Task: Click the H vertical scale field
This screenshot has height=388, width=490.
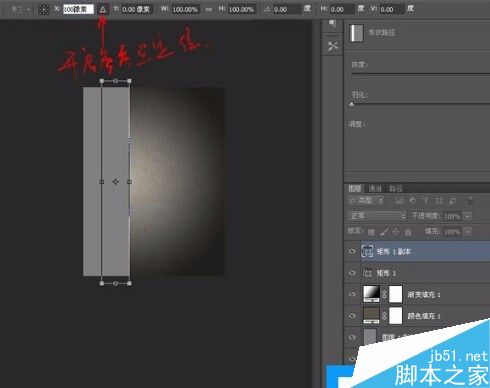Action: click(241, 9)
